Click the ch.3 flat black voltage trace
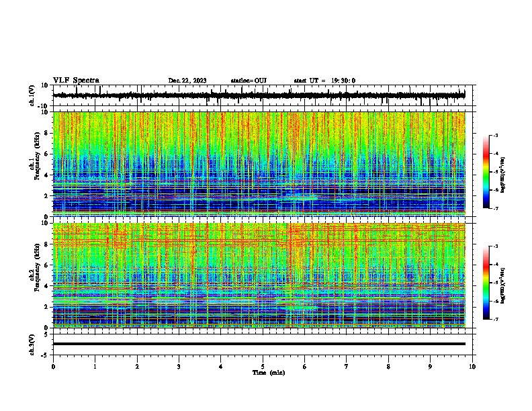Screen dimensions: 532x411 click(x=259, y=344)
